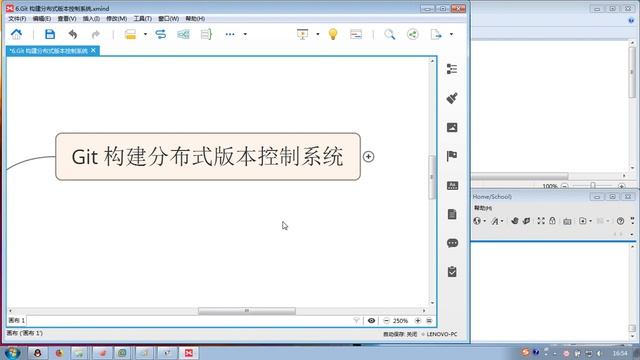
Task: Open the Notes panel sidebar icon
Action: click(x=452, y=214)
